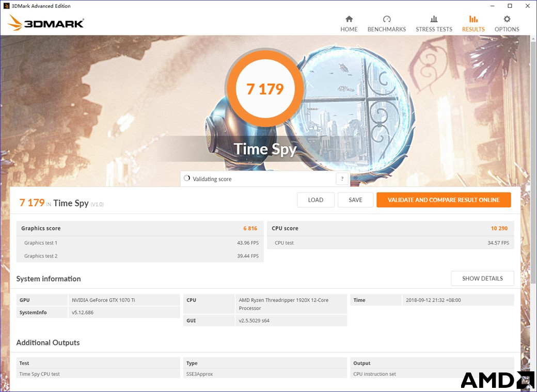Click the System information heading
This screenshot has height=392, width=537.
pos(49,279)
